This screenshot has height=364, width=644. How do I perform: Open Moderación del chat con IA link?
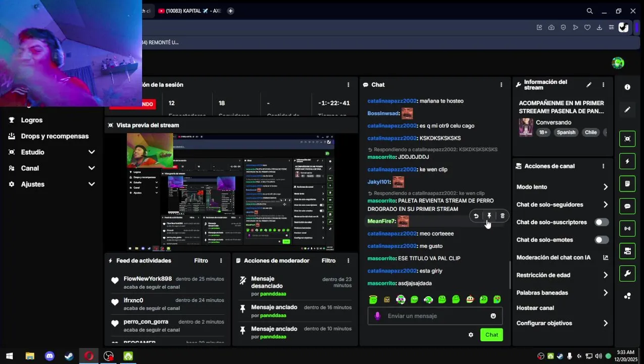click(562, 258)
